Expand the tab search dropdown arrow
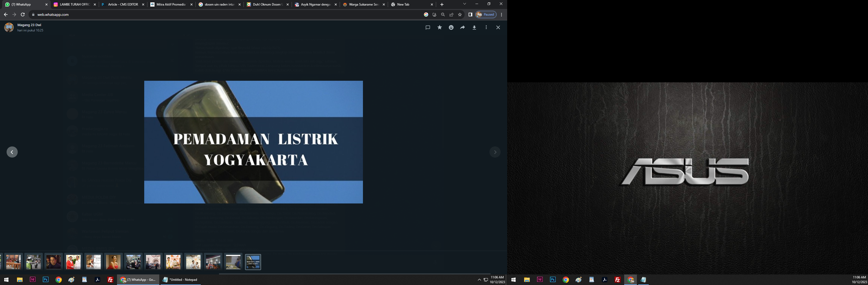 464,4
